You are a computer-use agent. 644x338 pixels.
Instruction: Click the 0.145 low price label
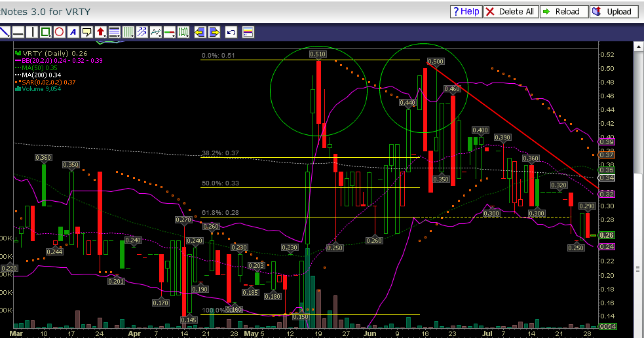(x=189, y=320)
